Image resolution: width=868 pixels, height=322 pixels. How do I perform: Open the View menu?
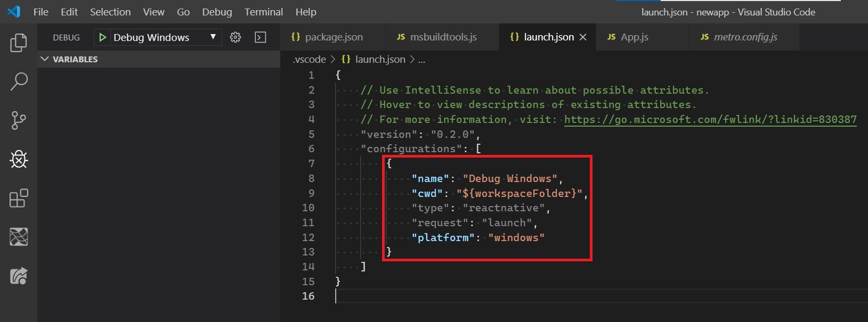coord(153,12)
